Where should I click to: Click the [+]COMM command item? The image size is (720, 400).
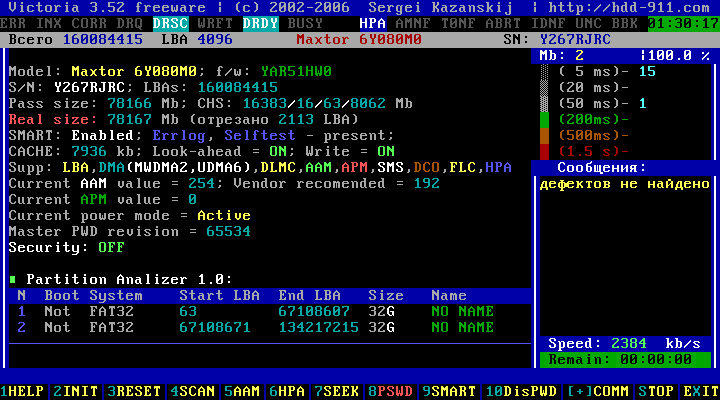(597, 391)
